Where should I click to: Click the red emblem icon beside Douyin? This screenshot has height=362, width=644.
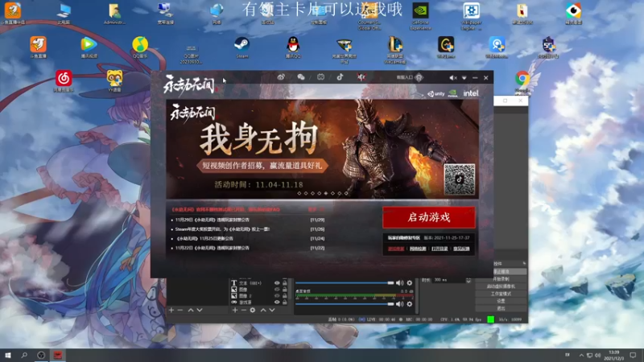(x=361, y=77)
